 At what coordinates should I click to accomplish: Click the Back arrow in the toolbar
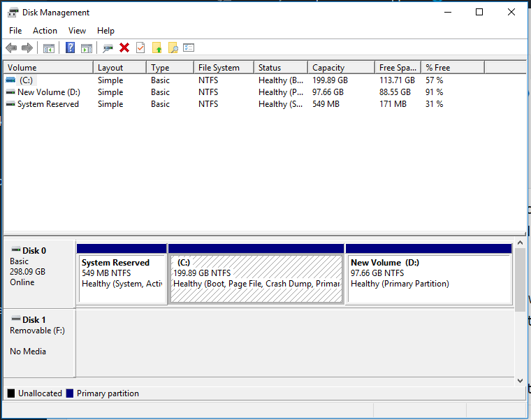11,48
